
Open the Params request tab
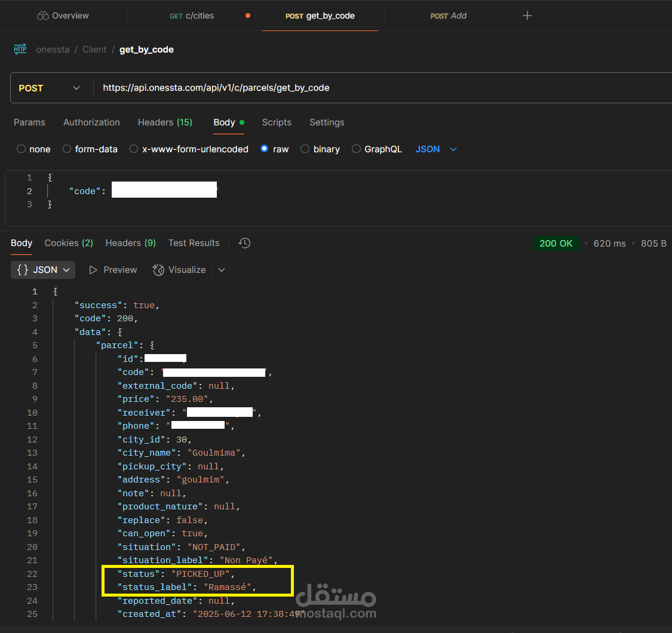coord(29,122)
